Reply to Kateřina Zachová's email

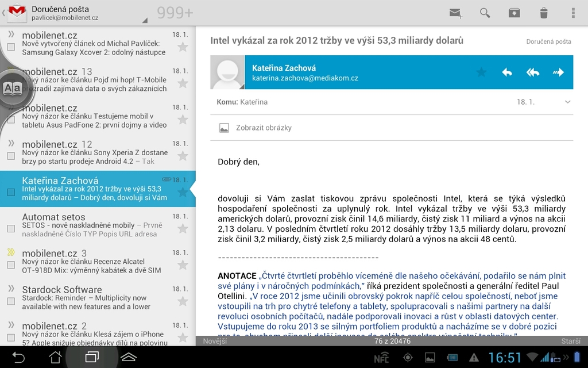coord(506,72)
